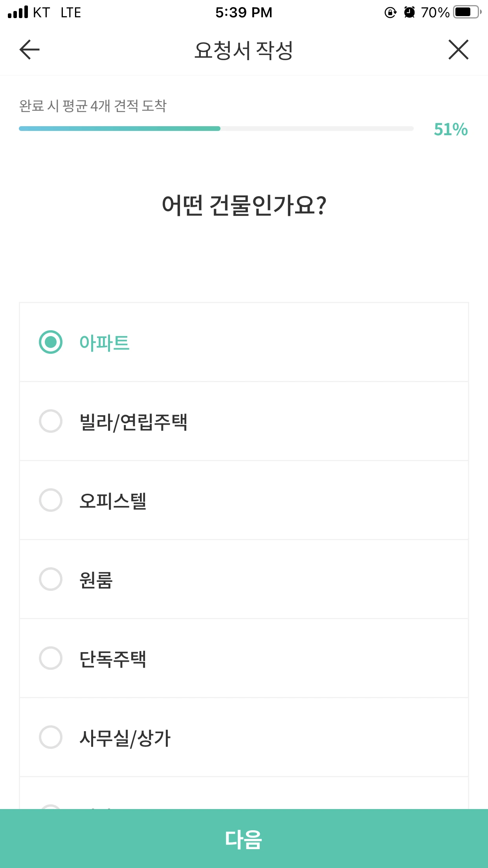Tap the 요청서 작성 page title
Screen dimensions: 488x868
click(x=244, y=50)
